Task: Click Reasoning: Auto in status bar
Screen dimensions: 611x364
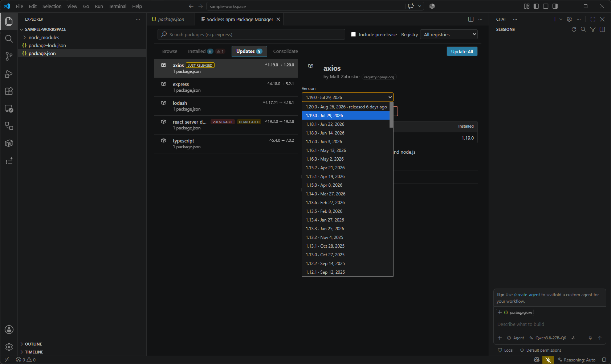Action: click(x=577, y=360)
